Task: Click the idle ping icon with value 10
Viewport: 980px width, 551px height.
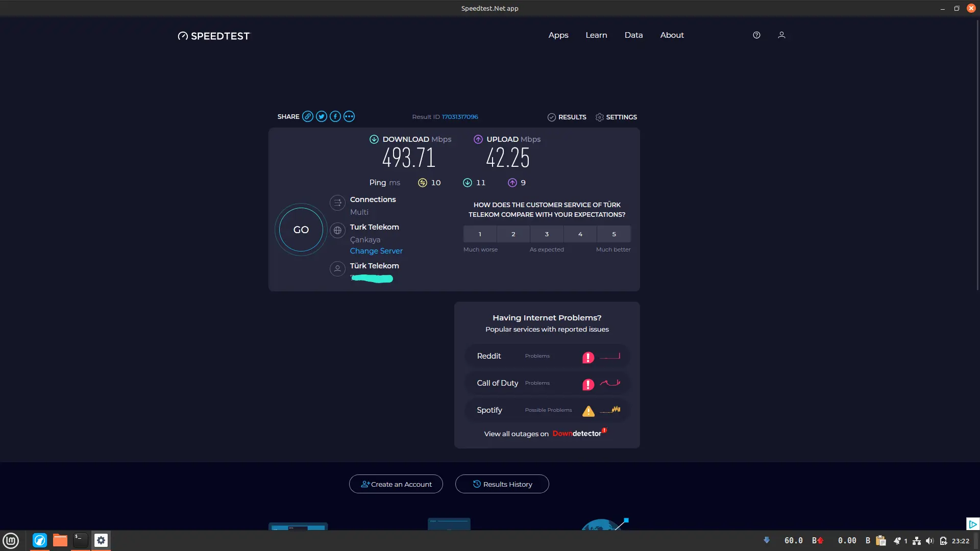Action: (423, 183)
